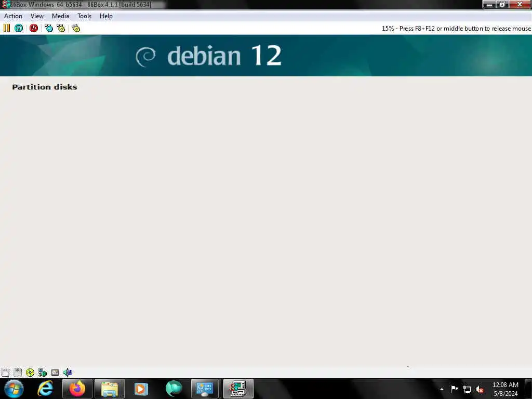This screenshot has height=399, width=532.
Task: Open the Help menu
Action: [106, 16]
